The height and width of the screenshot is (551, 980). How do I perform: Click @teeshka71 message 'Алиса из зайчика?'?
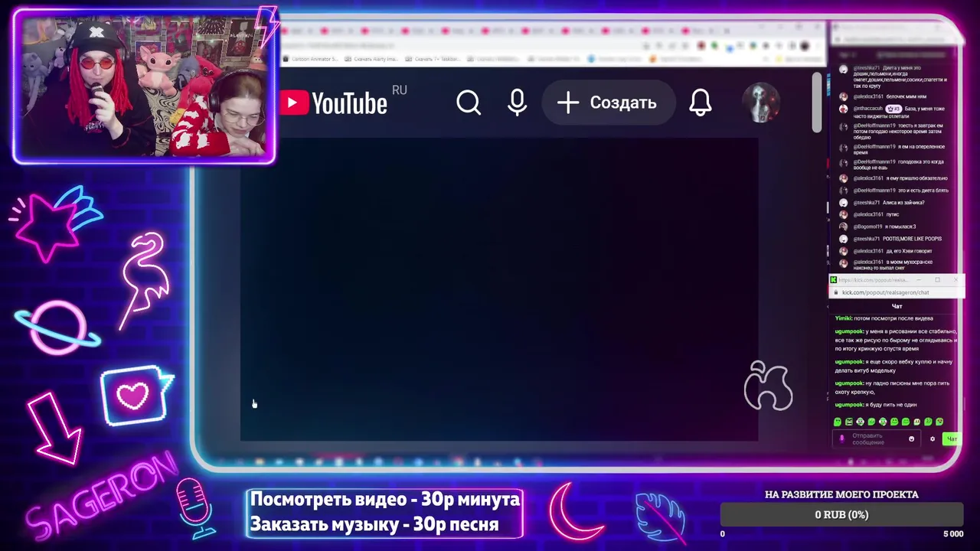pyautogui.click(x=903, y=203)
